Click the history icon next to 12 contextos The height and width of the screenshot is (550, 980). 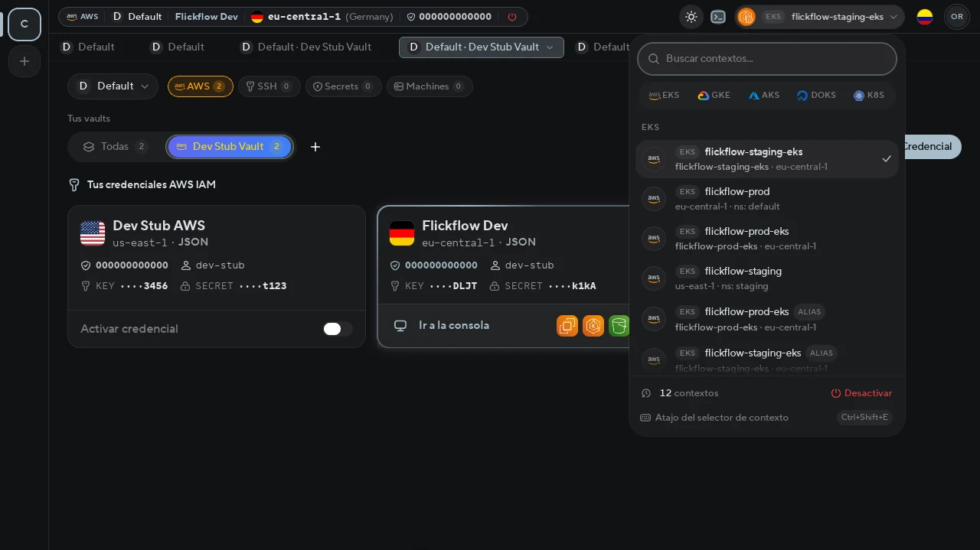pos(646,393)
